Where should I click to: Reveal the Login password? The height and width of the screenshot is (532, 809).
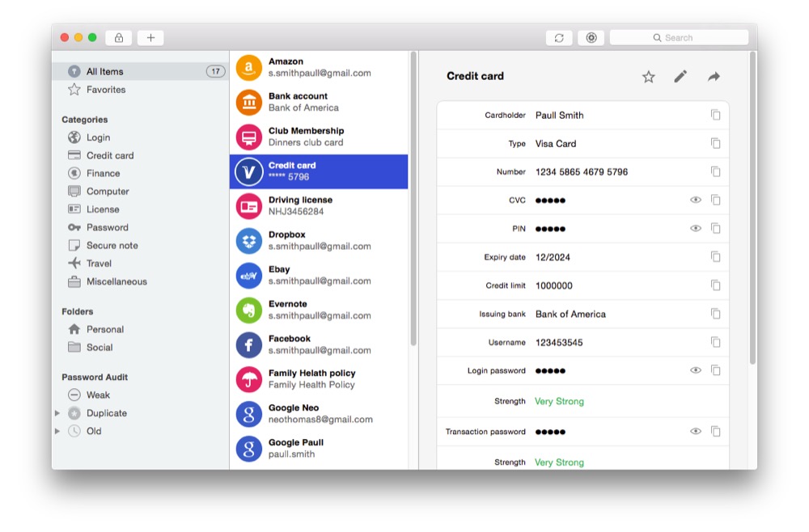pyautogui.click(x=695, y=370)
